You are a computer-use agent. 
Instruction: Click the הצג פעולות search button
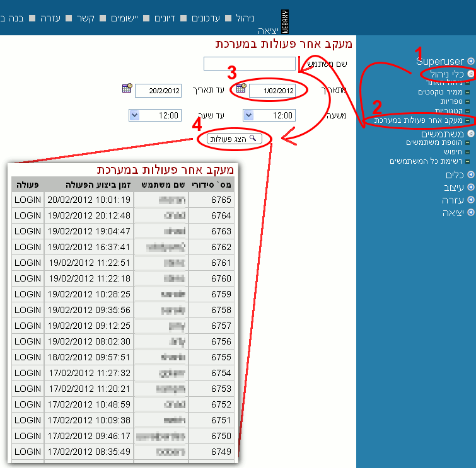tap(234, 139)
